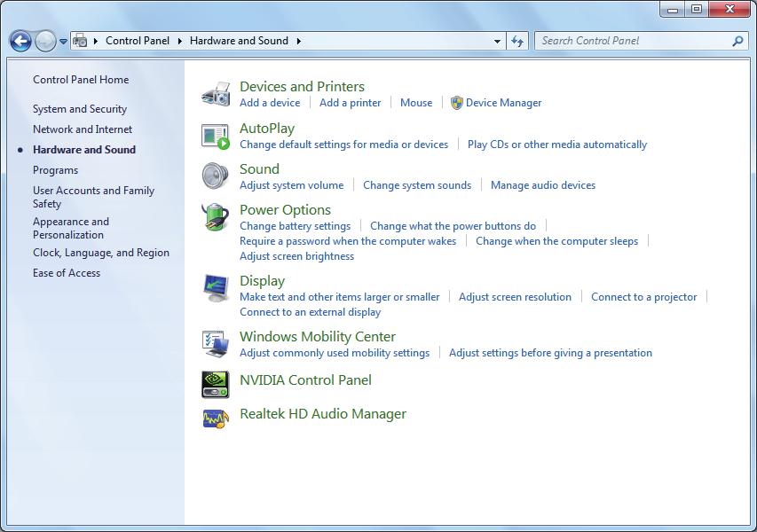This screenshot has height=532, width=757.
Task: Open the recent pages dropdown arrow
Action: [63, 42]
